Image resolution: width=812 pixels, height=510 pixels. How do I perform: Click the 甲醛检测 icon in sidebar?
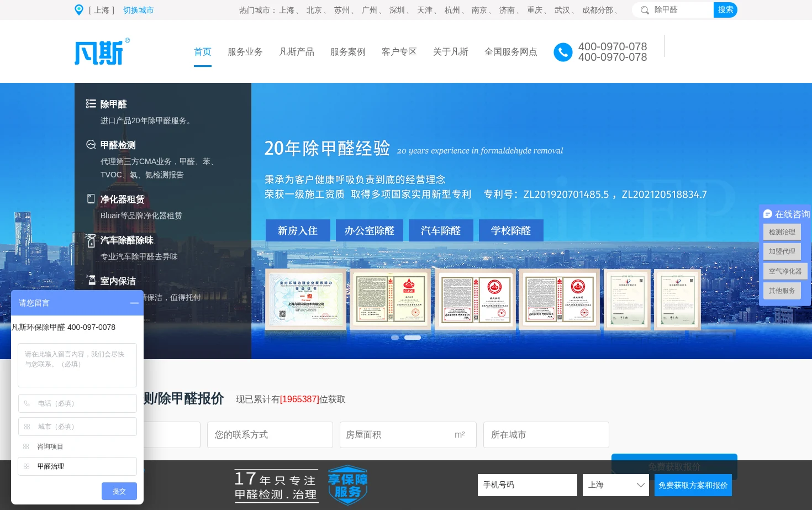click(91, 144)
